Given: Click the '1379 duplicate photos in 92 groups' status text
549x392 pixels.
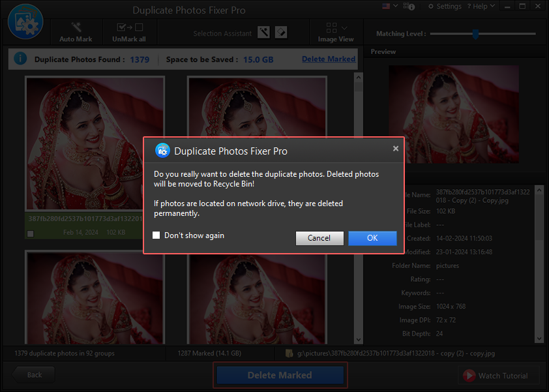Looking at the screenshot, I should coord(65,354).
